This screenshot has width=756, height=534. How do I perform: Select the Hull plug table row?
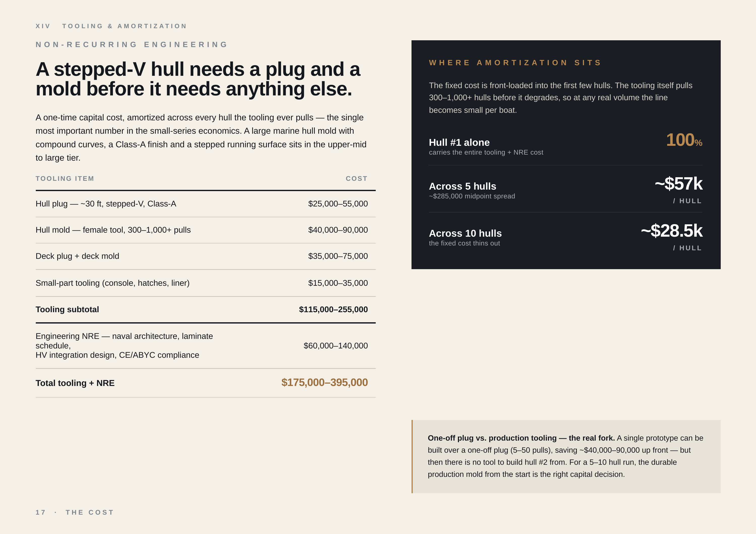pos(205,204)
